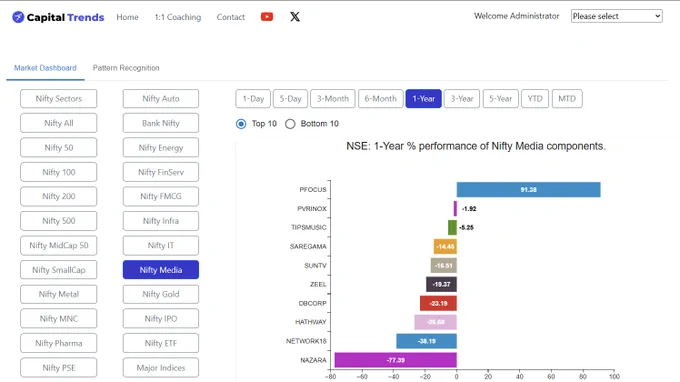Select the 1-Day timeframe
The height and width of the screenshot is (382, 680).
[253, 99]
